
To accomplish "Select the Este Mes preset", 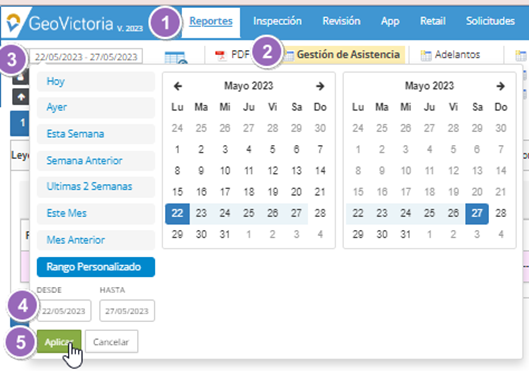I will [96, 213].
